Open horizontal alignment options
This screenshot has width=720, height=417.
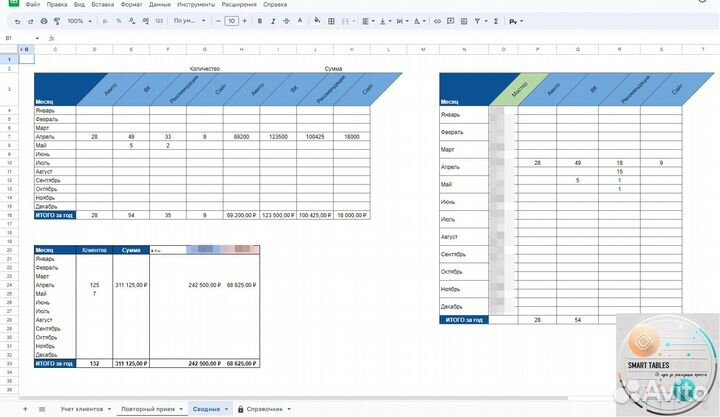(x=368, y=21)
